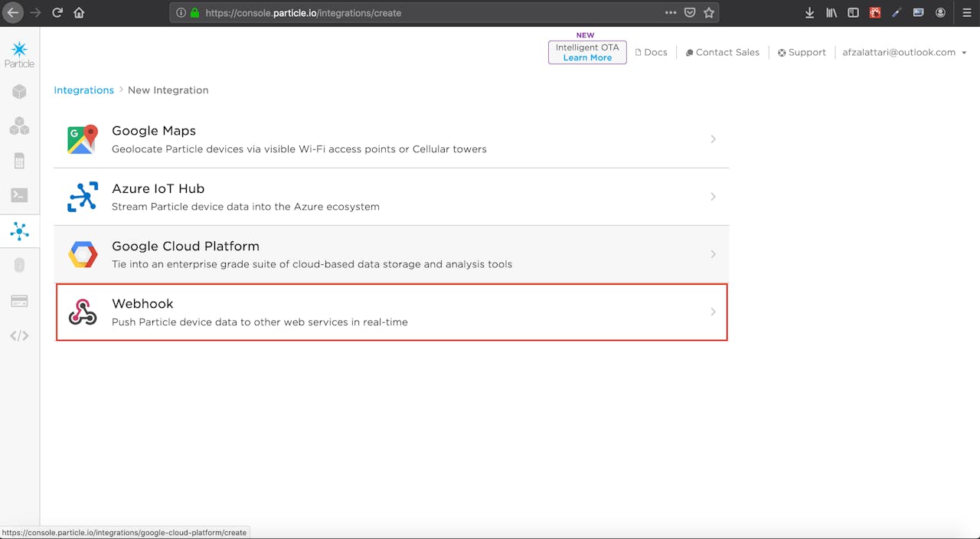Click the Google Maps logo icon
Screen dimensions: 980x539
click(83, 139)
